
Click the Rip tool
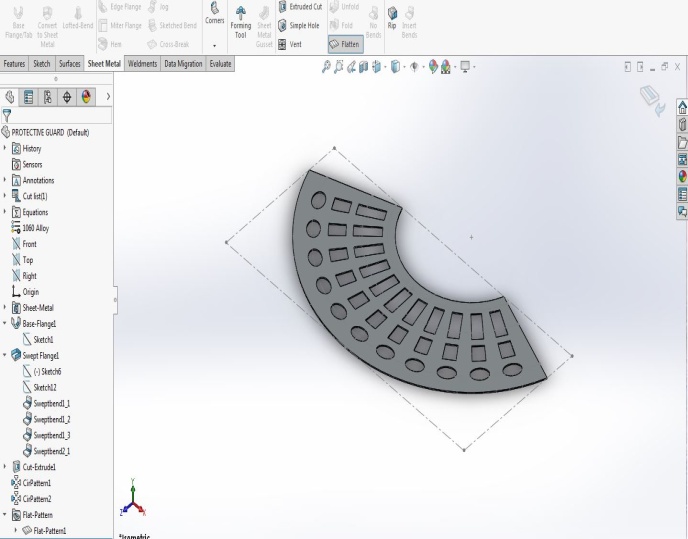click(x=392, y=18)
